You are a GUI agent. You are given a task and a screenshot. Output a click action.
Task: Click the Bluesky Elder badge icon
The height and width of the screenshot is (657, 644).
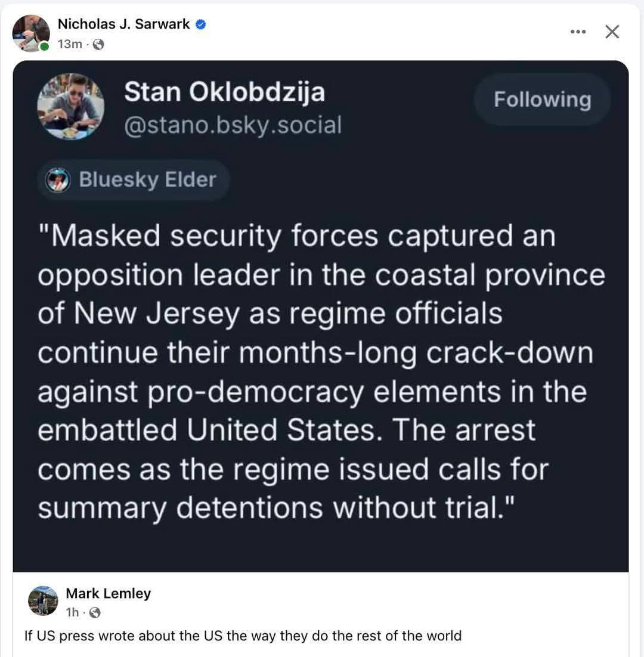[58, 180]
